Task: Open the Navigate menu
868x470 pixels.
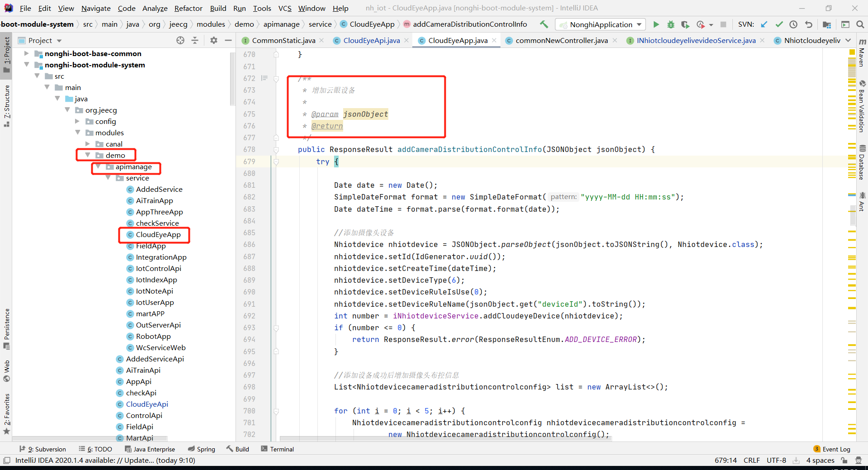Action: click(x=96, y=8)
